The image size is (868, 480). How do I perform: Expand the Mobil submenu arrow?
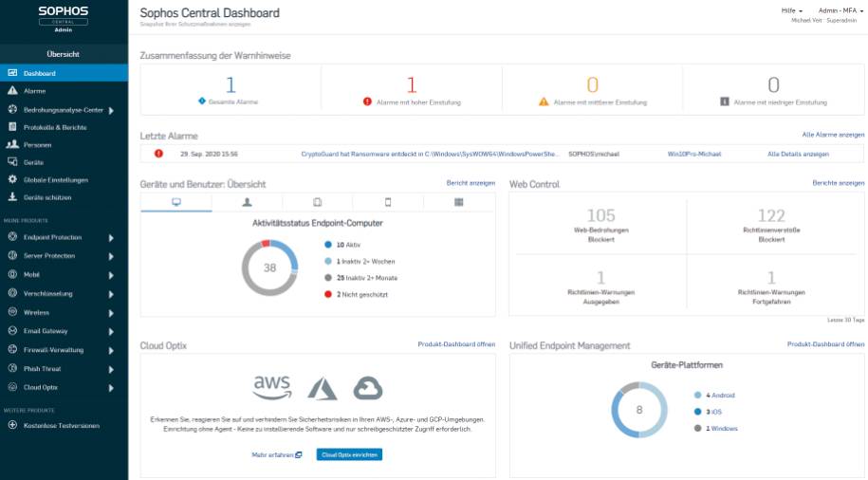111,275
